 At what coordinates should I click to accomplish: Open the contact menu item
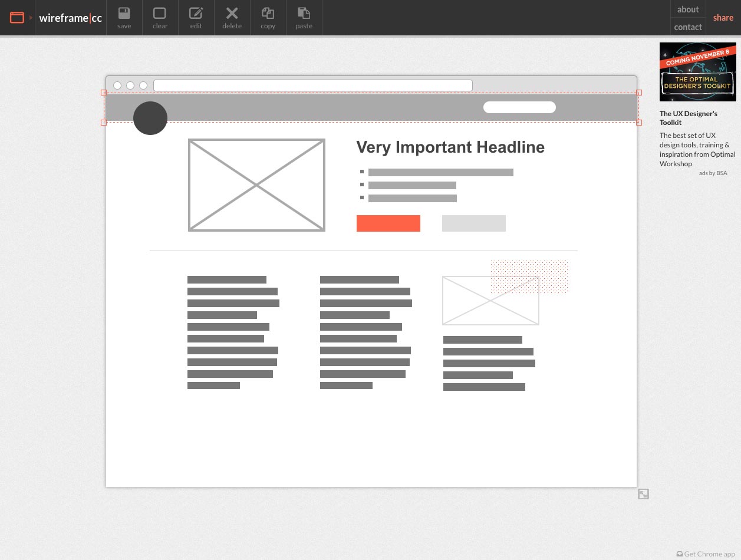click(x=687, y=27)
